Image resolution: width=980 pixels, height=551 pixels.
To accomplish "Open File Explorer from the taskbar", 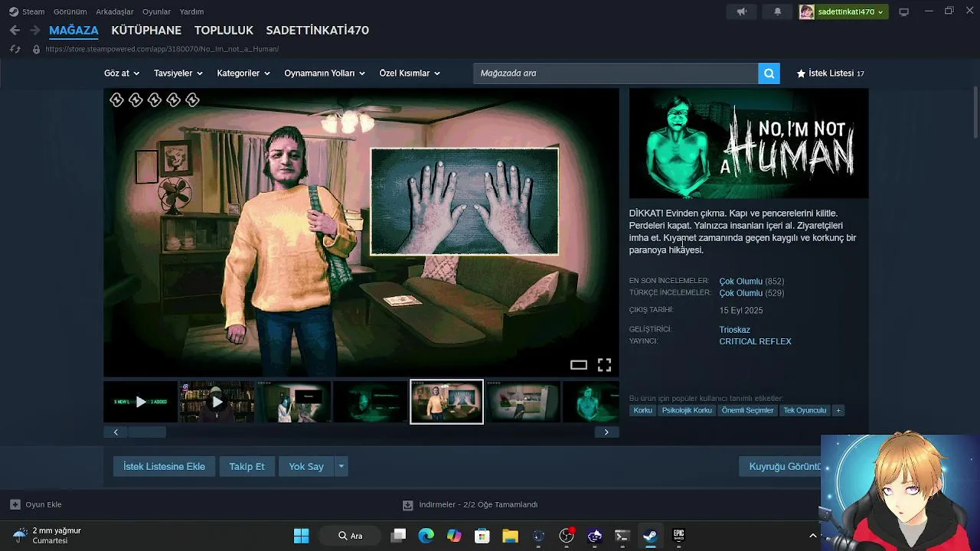I will click(x=510, y=536).
